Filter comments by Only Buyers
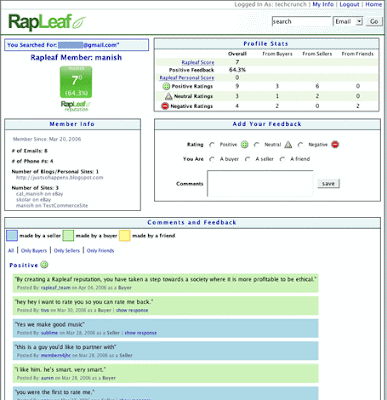This screenshot has height=400, width=387. click(x=34, y=250)
